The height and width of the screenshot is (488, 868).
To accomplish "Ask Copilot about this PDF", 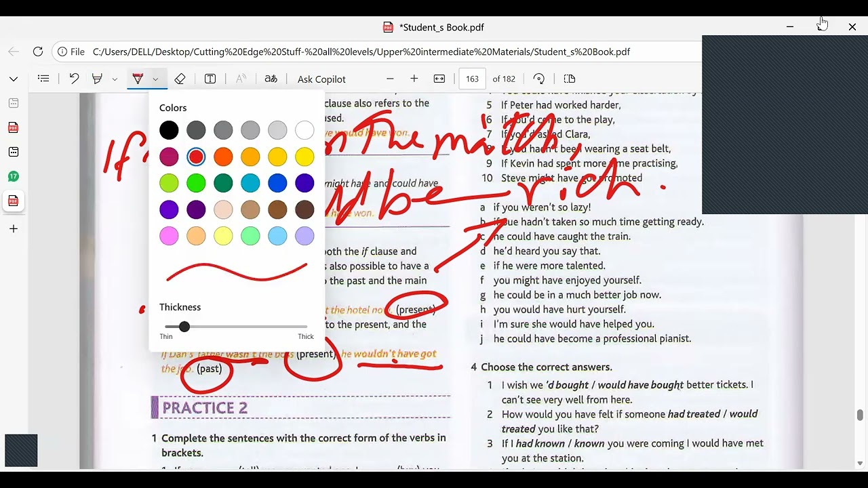I will coord(321,79).
